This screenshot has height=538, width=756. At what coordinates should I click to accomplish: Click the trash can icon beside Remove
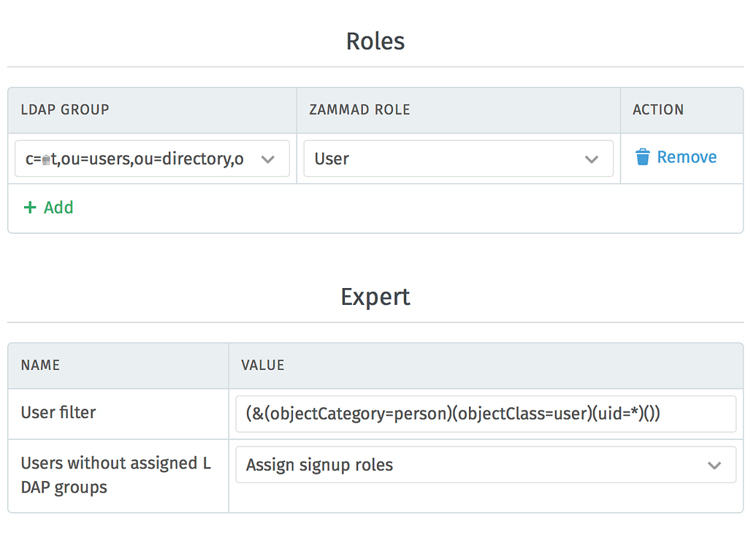tap(642, 157)
